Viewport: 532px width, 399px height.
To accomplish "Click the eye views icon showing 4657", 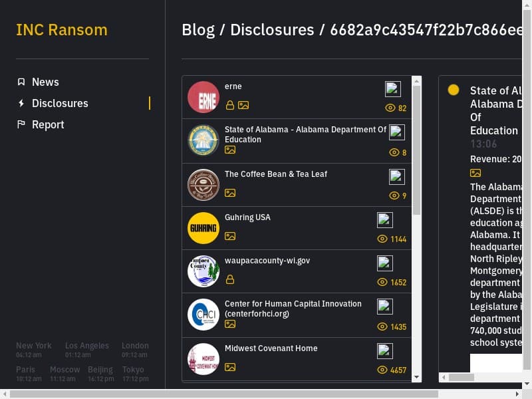I will (382, 370).
